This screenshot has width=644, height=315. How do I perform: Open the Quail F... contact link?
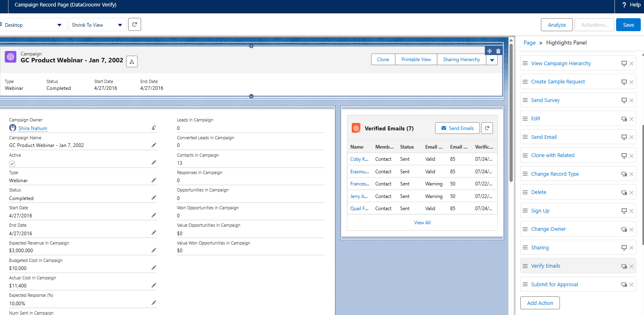click(359, 209)
